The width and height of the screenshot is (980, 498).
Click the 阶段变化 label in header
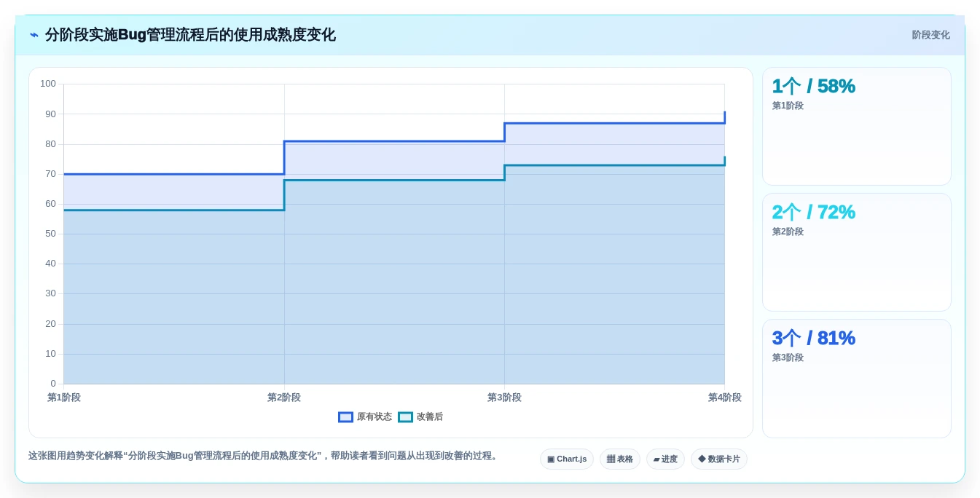click(930, 35)
